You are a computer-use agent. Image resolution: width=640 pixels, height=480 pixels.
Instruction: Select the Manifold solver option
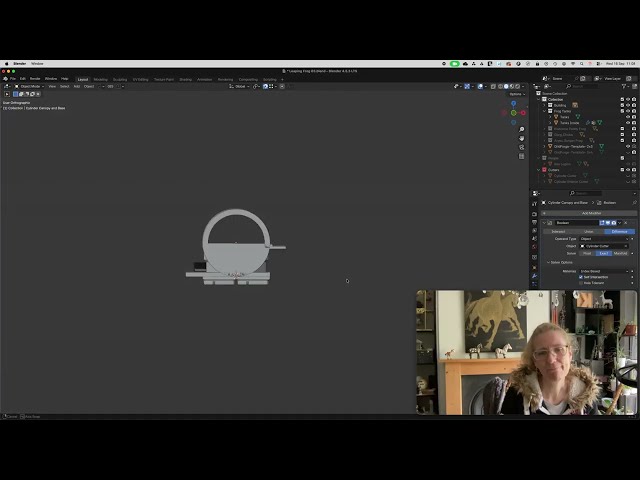[620, 253]
